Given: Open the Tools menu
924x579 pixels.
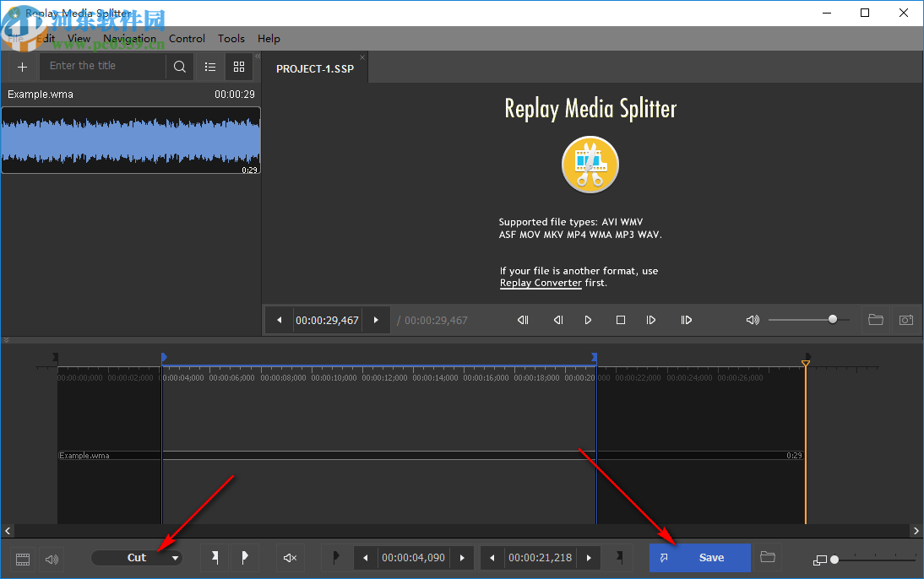Looking at the screenshot, I should (231, 38).
